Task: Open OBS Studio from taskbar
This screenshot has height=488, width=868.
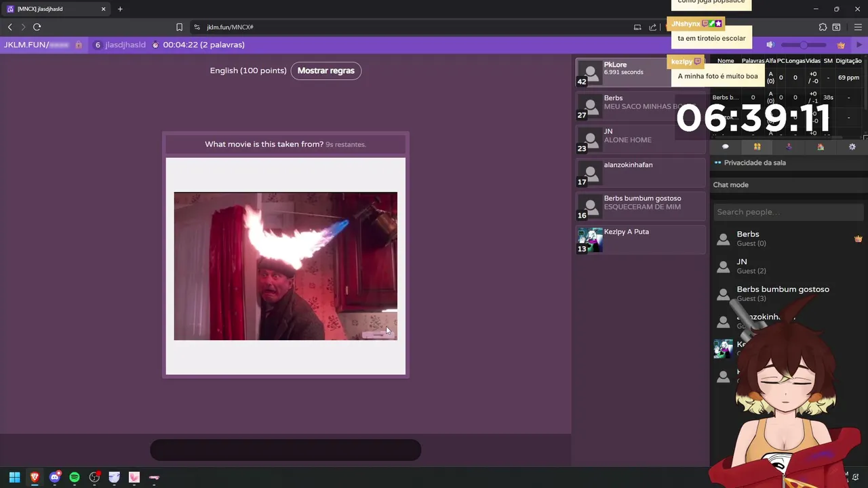Action: pos(94,477)
